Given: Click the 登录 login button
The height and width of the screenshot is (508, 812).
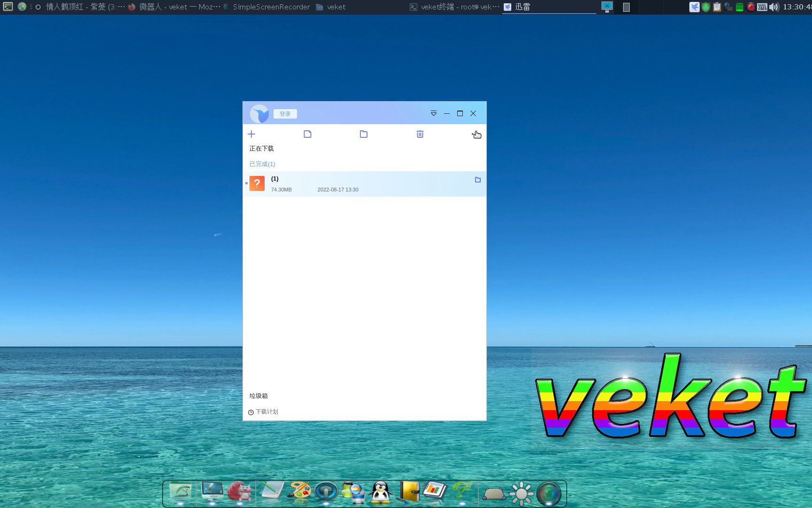Looking at the screenshot, I should point(285,114).
